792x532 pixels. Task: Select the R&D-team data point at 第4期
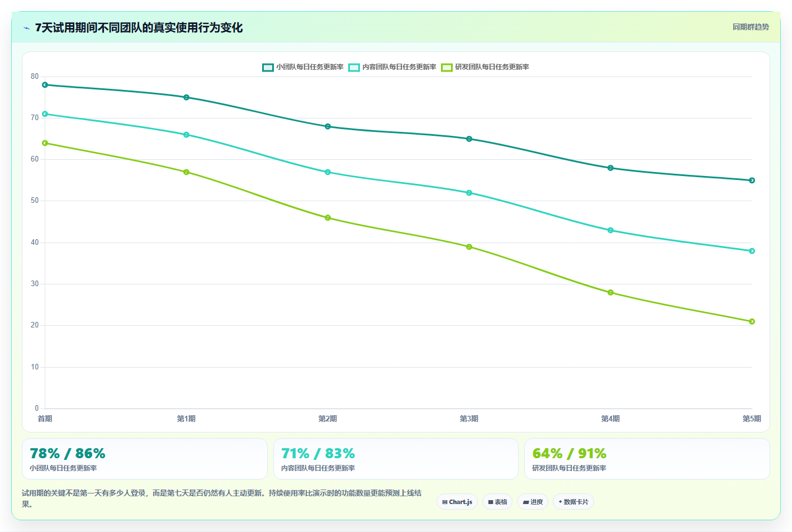pos(610,292)
